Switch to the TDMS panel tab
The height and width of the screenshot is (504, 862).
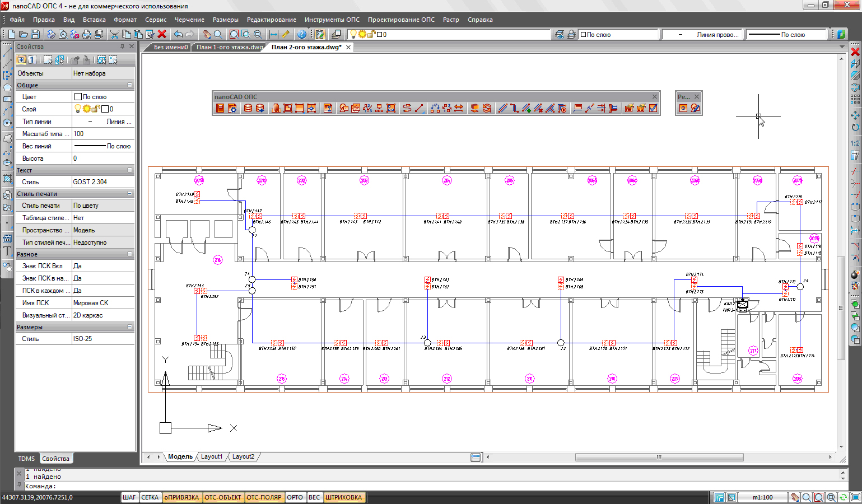[26, 459]
